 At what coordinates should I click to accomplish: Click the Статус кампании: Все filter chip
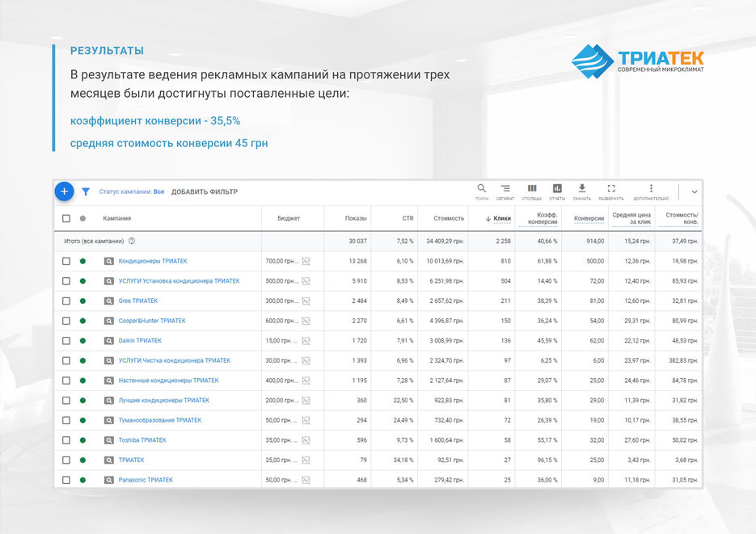(x=132, y=191)
